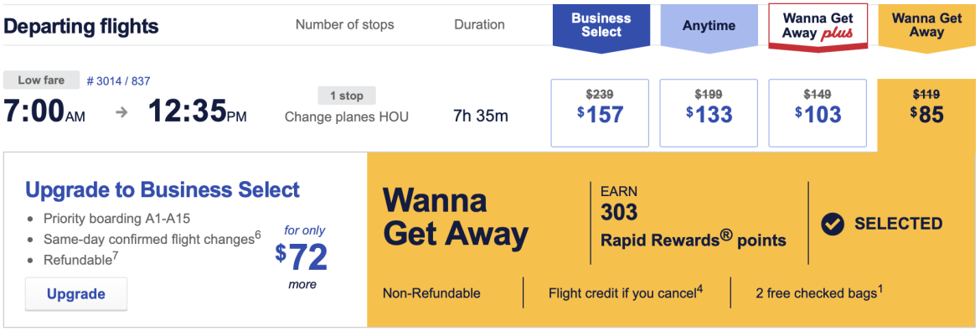Open flight number link # 3014 / 837
Viewport: 980px width, 331px height.
tap(119, 80)
